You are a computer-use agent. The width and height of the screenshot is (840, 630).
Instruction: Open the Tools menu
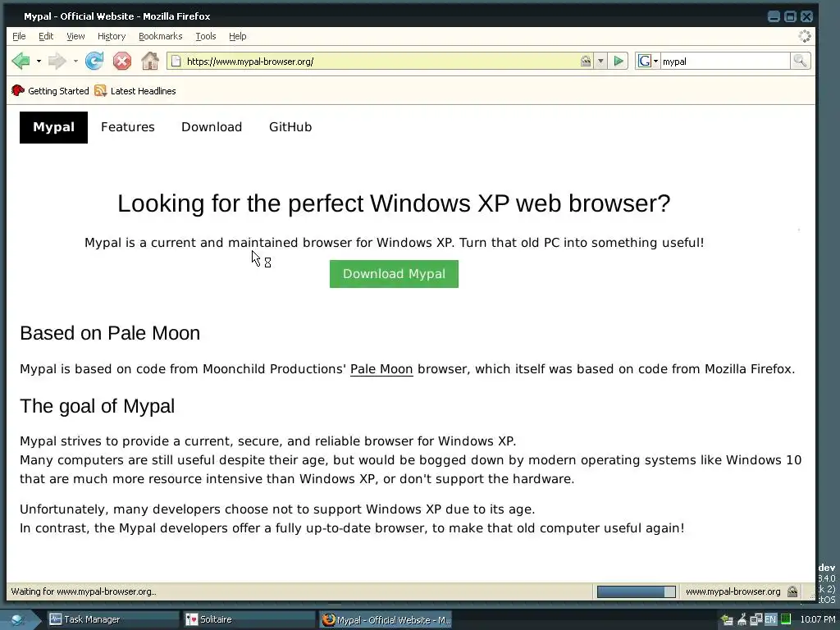point(206,36)
